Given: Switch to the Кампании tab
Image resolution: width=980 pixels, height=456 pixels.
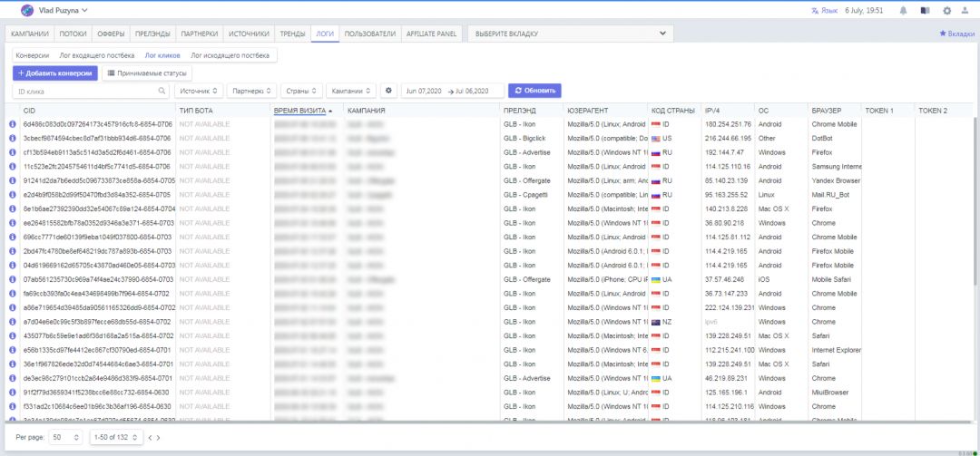Looking at the screenshot, I should [29, 34].
